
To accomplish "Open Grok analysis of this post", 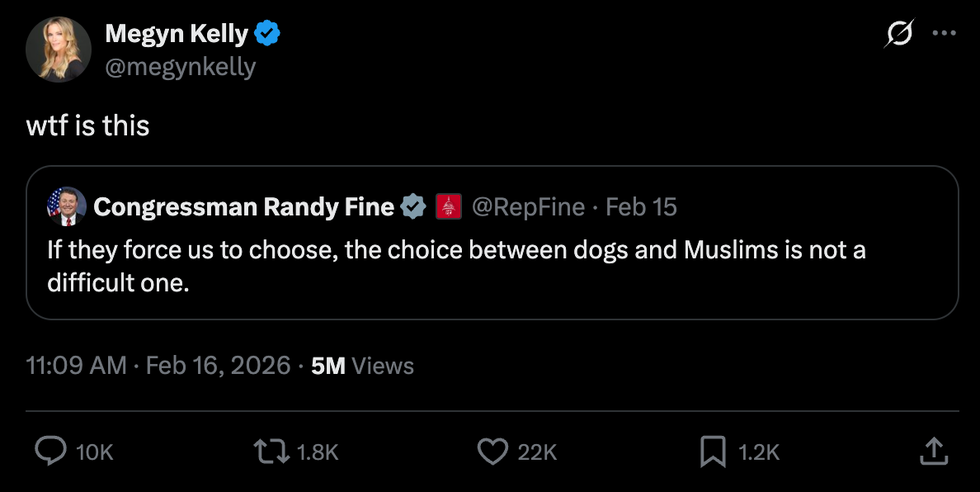I will point(898,33).
